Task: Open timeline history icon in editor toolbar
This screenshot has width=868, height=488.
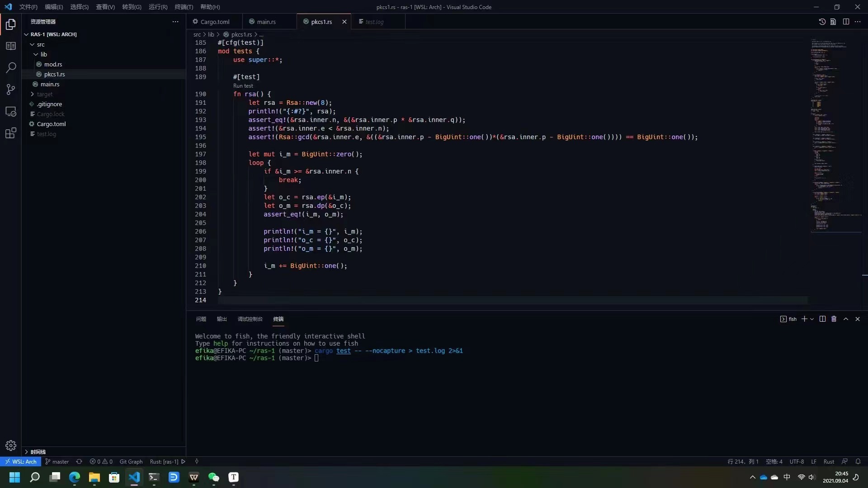Action: pyautogui.click(x=822, y=22)
